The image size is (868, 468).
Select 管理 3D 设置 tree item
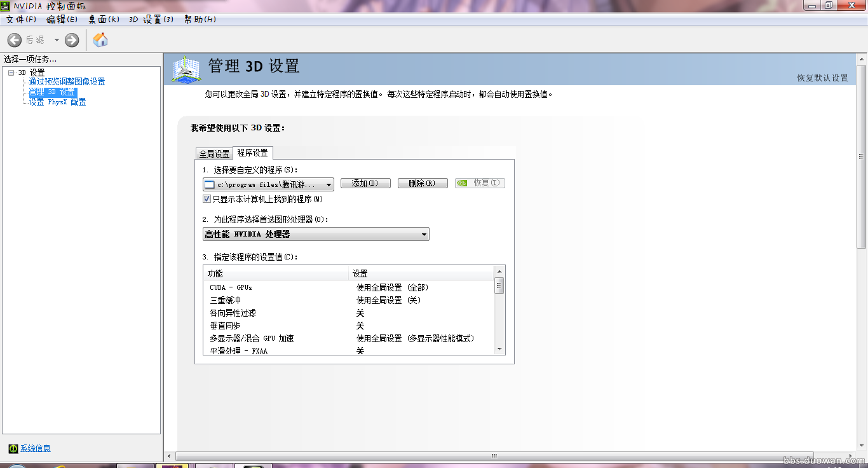coord(52,92)
